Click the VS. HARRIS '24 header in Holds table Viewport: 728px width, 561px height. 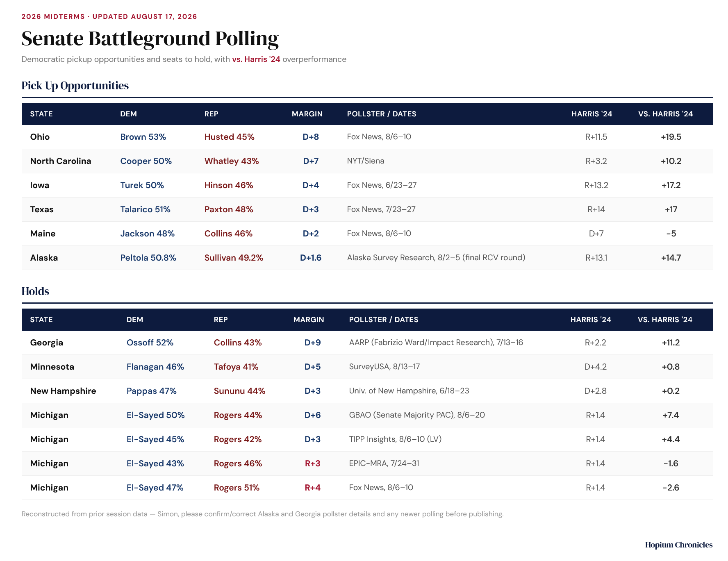[x=665, y=320]
